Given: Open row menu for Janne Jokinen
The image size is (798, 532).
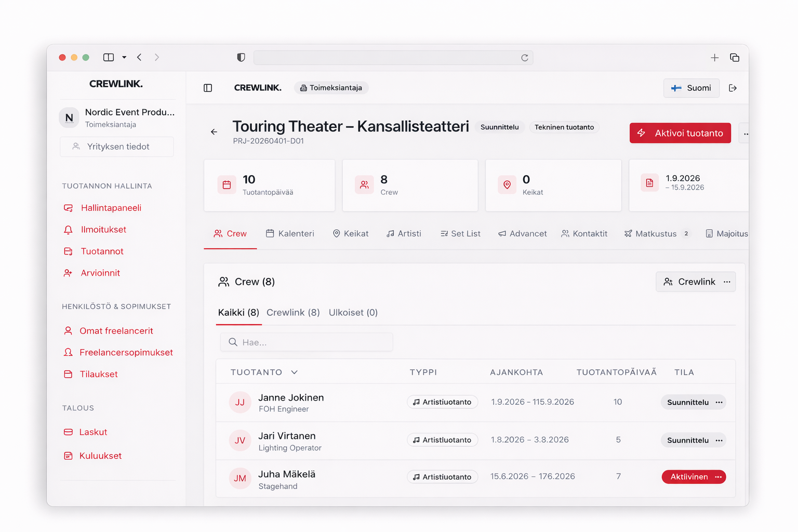Looking at the screenshot, I should coord(719,402).
